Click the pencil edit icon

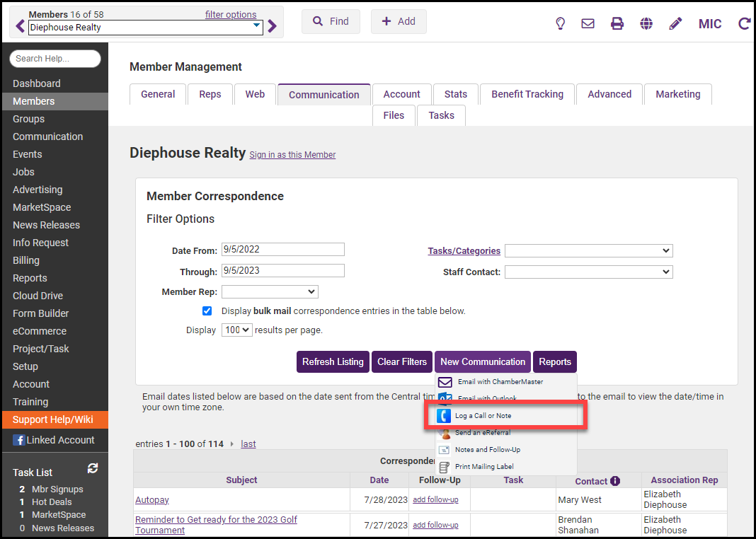(x=675, y=23)
